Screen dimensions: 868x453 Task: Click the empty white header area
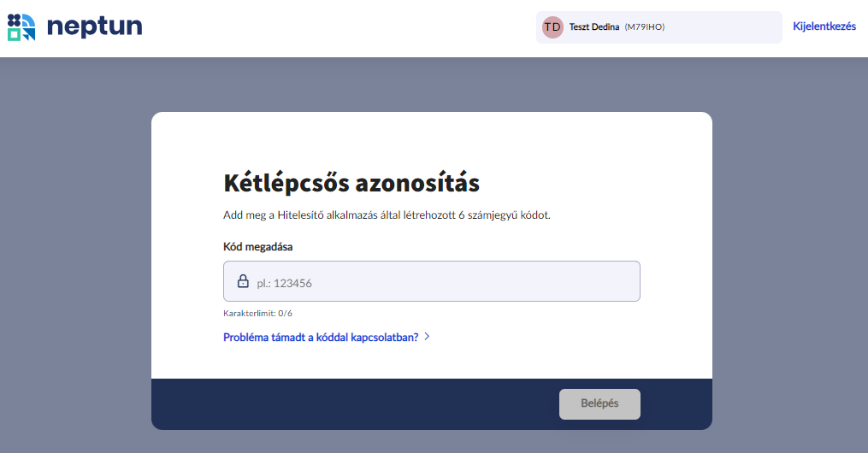click(342, 27)
